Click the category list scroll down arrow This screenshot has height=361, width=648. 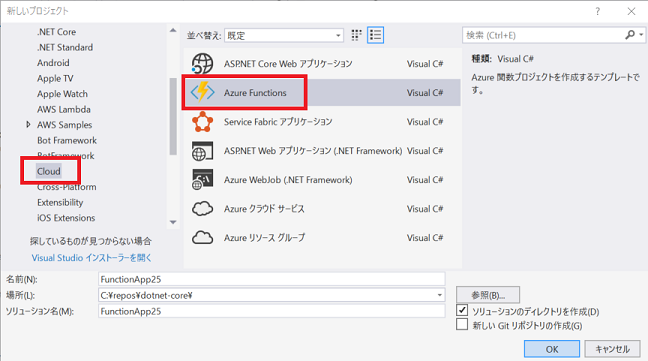pos(173,222)
